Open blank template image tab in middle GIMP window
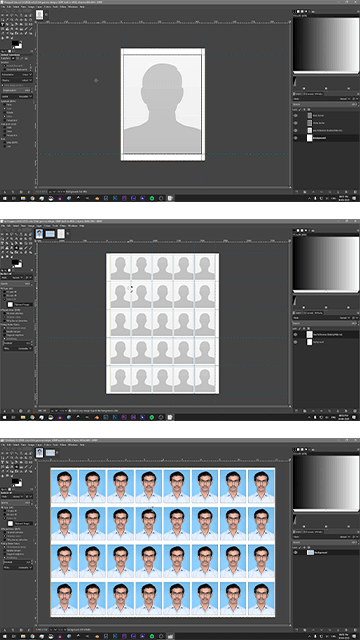 (x=61, y=233)
